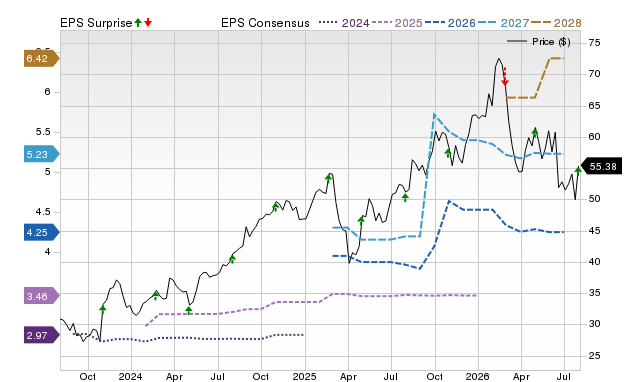The height and width of the screenshot is (382, 640).
Task: Click the 2025 year label on x-axis
Action: pos(304,376)
